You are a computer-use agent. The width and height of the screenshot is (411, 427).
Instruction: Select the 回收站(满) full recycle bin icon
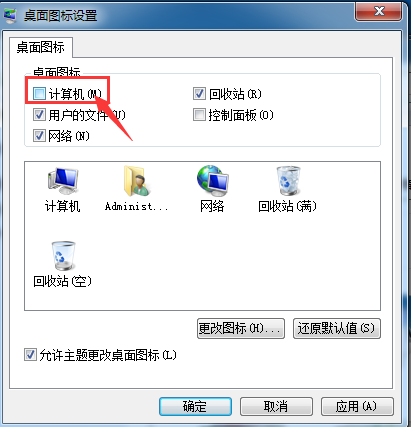click(x=287, y=181)
